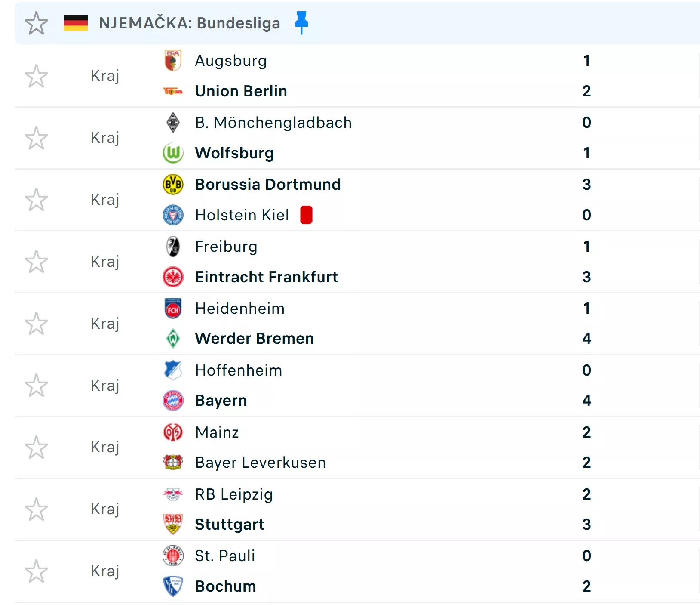
Task: Click the Werder Bremen logo
Action: coord(173,339)
